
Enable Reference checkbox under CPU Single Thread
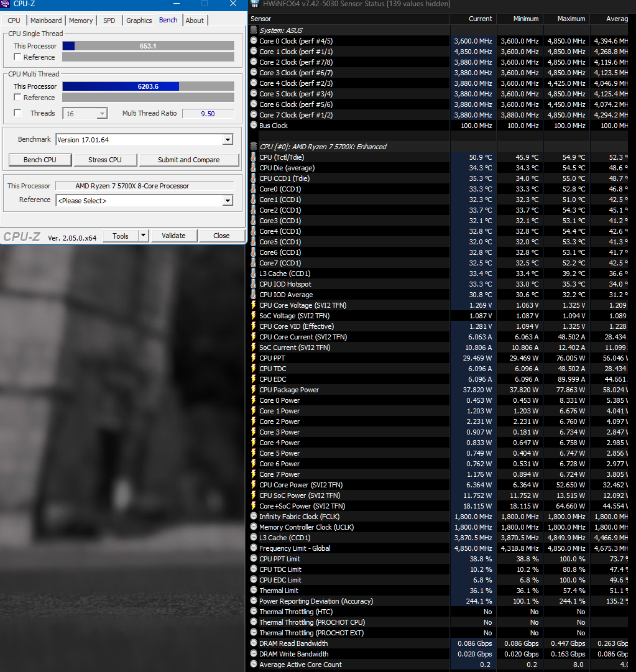tap(17, 57)
